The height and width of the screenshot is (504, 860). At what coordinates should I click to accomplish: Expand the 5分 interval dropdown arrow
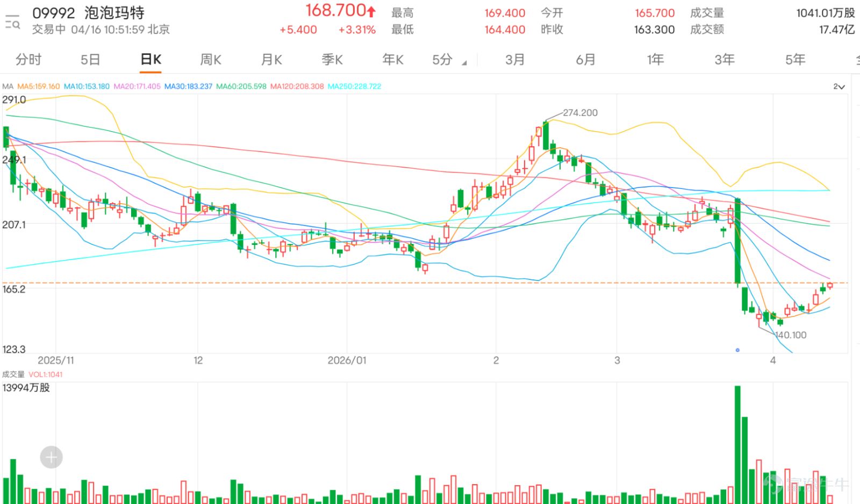[x=464, y=63]
